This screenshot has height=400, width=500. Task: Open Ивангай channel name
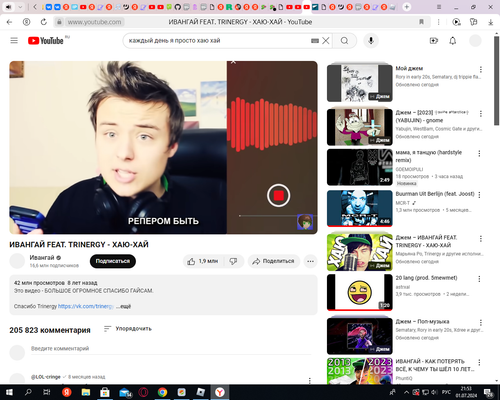(x=42, y=258)
